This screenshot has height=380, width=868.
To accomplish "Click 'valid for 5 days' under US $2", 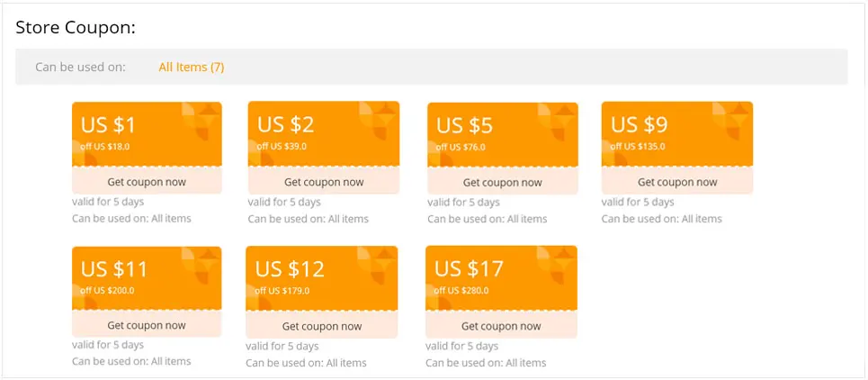I will click(284, 203).
